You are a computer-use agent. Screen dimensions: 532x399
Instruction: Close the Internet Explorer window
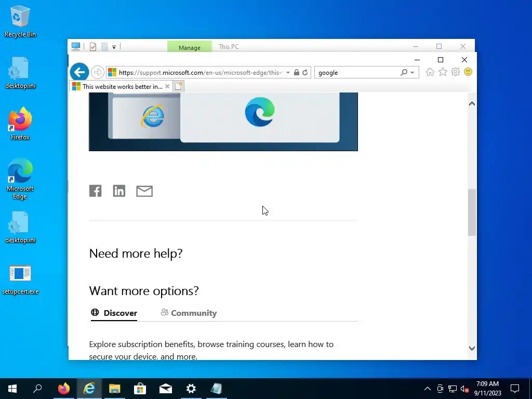[464, 60]
